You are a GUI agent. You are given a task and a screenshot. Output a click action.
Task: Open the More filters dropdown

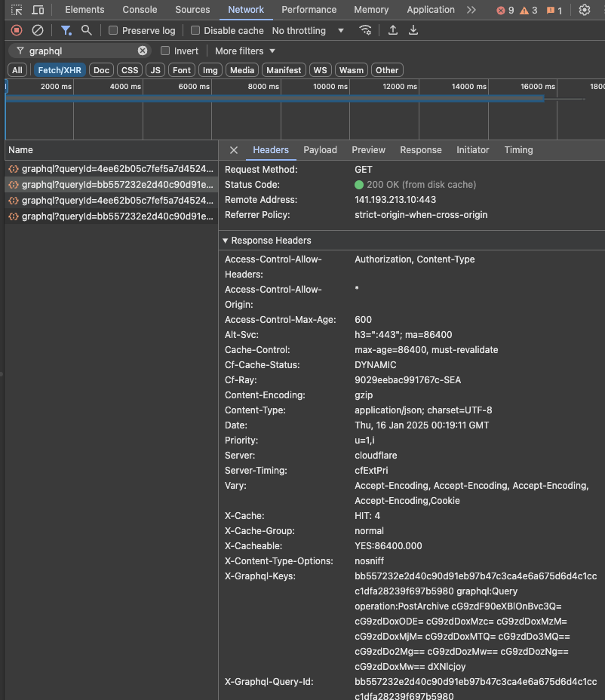[244, 51]
